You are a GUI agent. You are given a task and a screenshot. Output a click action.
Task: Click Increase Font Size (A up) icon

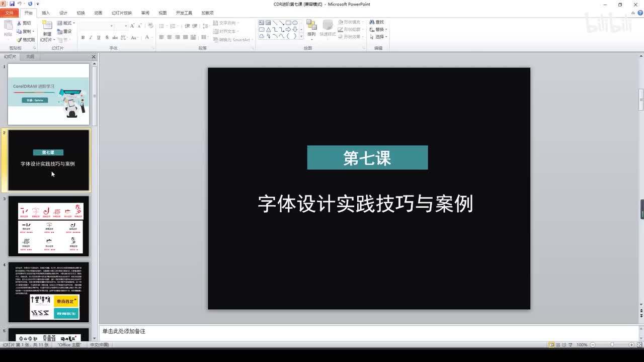pos(132,26)
